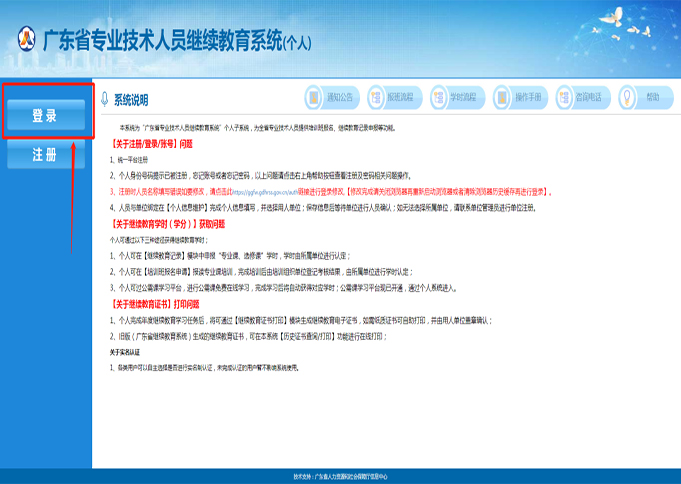Click the line mentioning 【历史证书查询/打印】

[248, 336]
